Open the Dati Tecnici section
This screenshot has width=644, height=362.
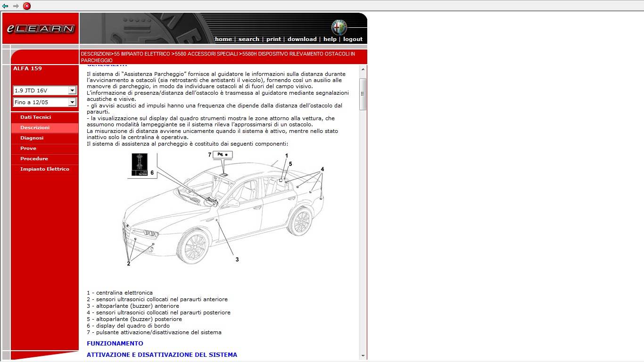coord(35,117)
